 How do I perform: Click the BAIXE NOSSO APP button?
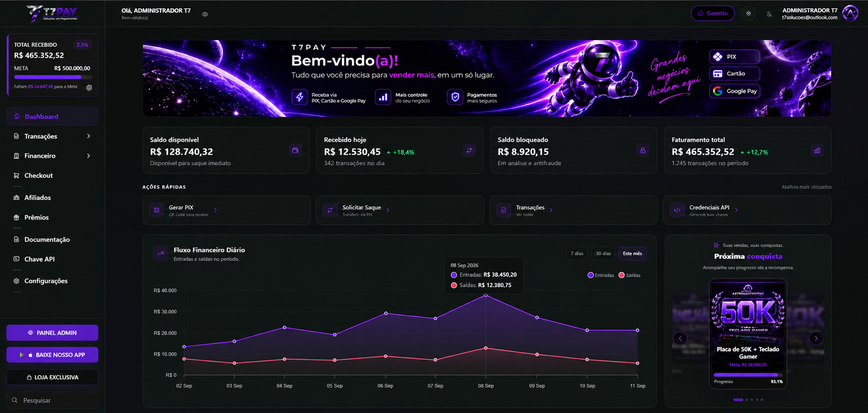(x=52, y=355)
